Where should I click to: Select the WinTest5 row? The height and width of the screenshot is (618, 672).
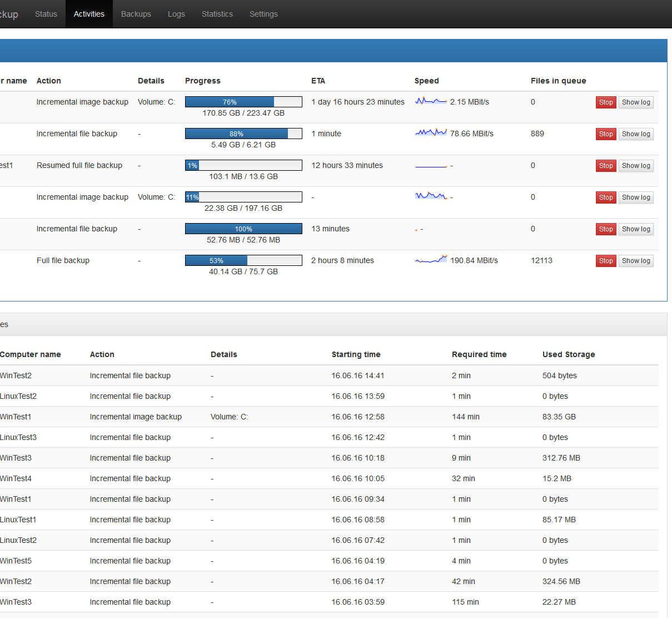pyautogui.click(x=329, y=561)
